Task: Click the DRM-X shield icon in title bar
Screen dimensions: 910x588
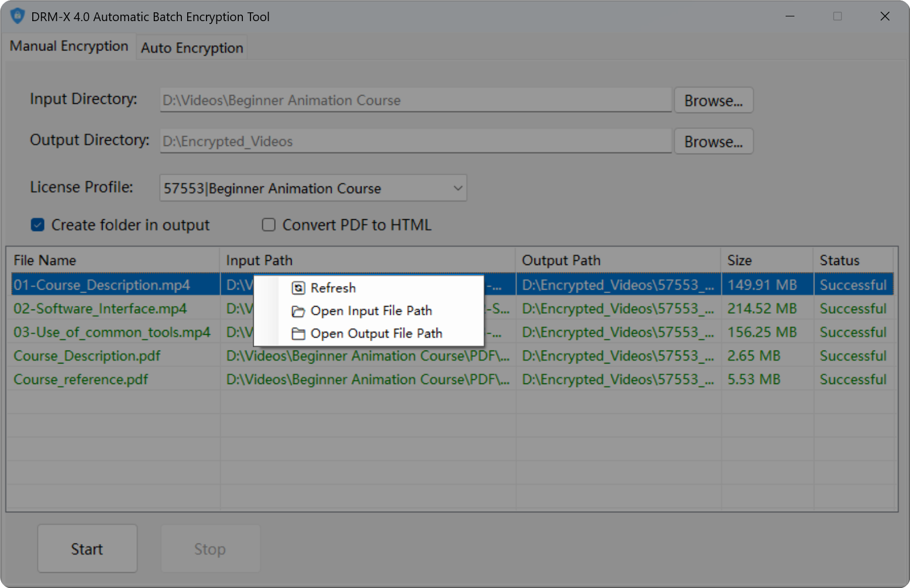Action: coord(18,16)
